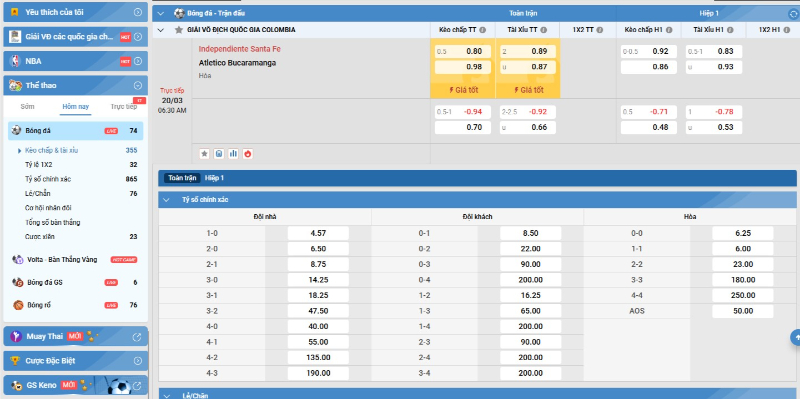Click the info icon next to 1X2 TT

(x=600, y=30)
